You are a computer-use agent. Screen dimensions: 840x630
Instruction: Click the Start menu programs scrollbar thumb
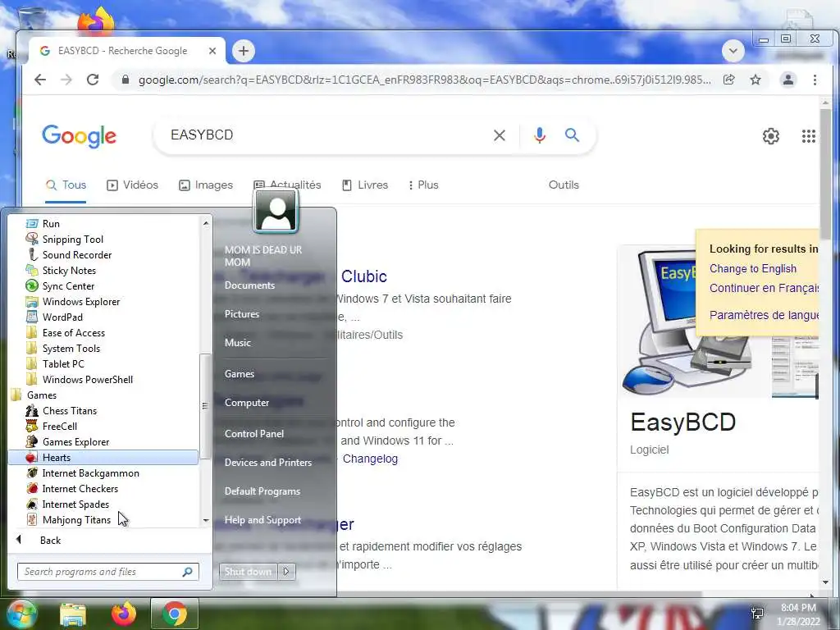tap(205, 405)
